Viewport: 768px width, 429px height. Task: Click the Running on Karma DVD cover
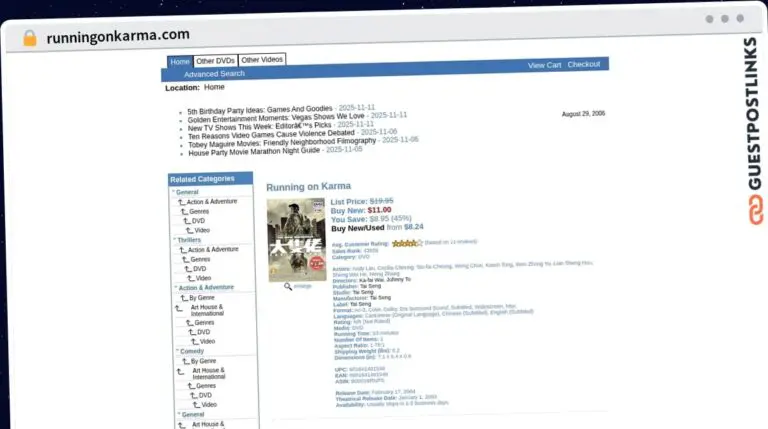coord(297,240)
